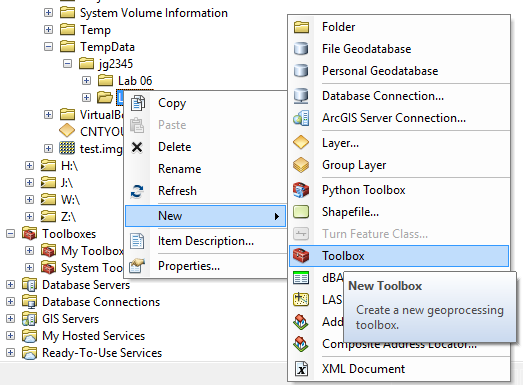
Task: Click the Copy icon in context menu
Action: point(137,103)
